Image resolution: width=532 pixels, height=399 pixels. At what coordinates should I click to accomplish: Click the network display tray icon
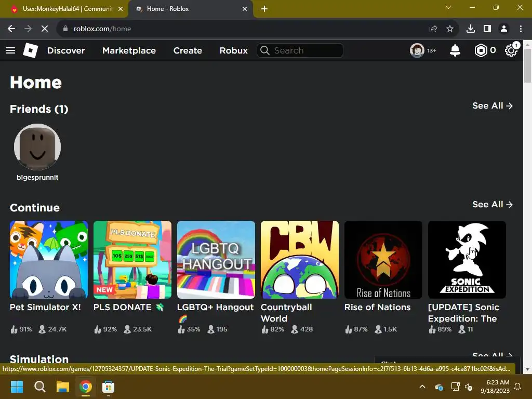tap(455, 387)
